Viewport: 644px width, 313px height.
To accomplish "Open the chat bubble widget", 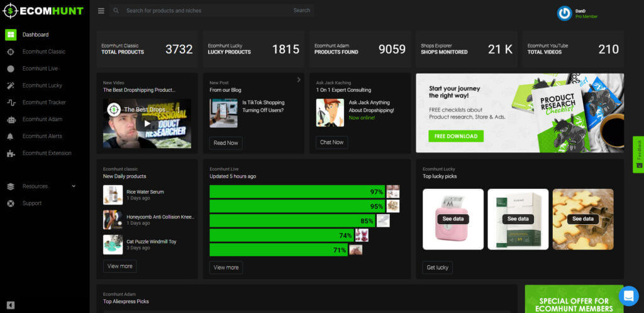I will pyautogui.click(x=628, y=296).
